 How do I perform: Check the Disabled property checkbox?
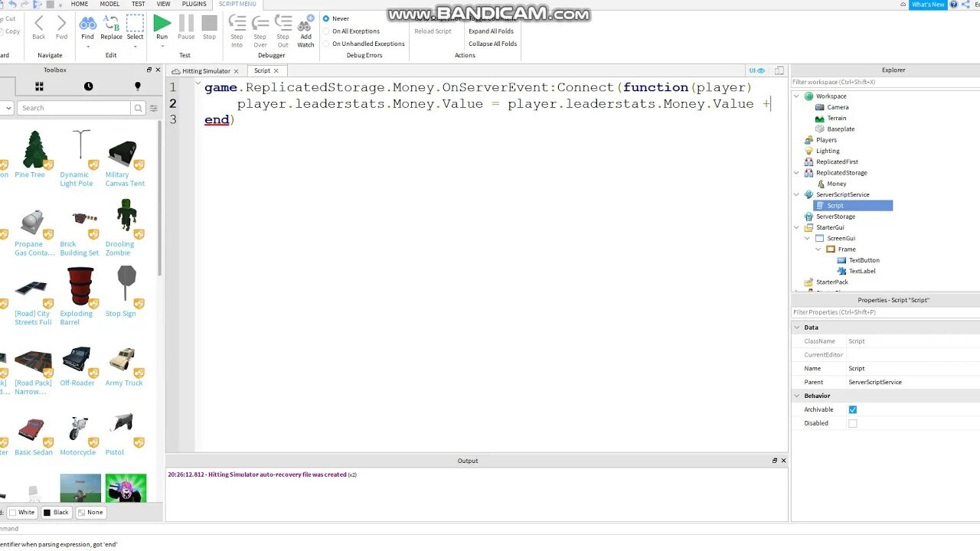pos(852,423)
